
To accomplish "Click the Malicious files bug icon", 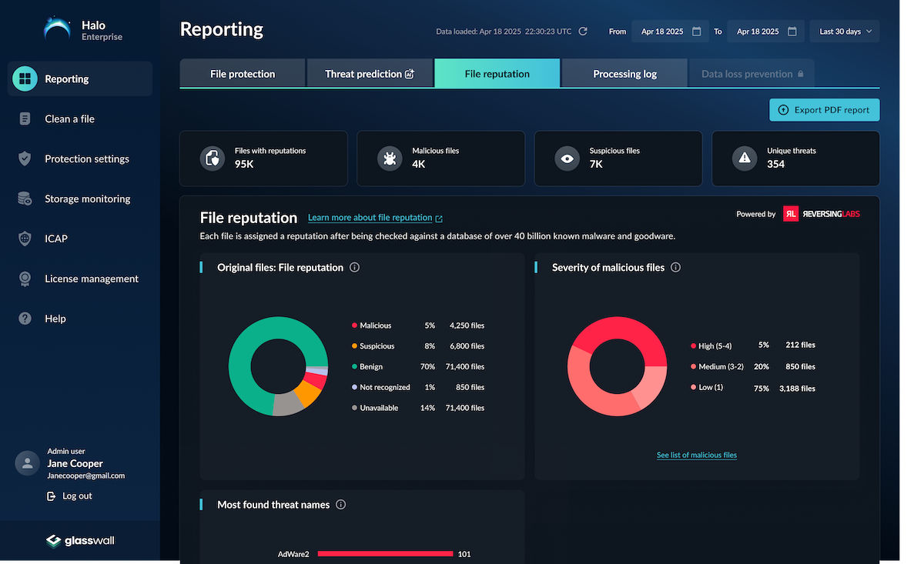I will pos(390,158).
